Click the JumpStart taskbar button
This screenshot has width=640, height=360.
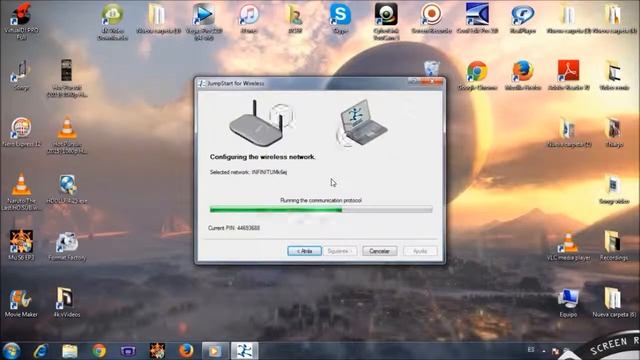click(x=244, y=351)
